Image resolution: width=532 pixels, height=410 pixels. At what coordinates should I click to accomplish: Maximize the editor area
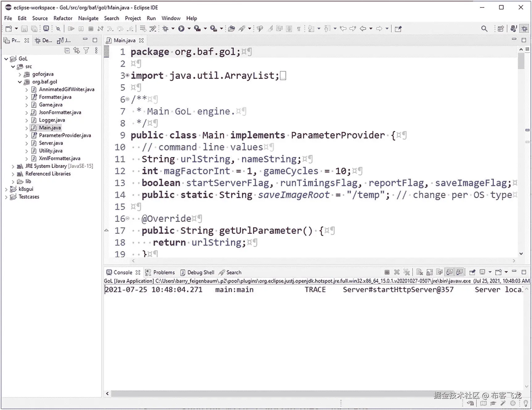524,40
